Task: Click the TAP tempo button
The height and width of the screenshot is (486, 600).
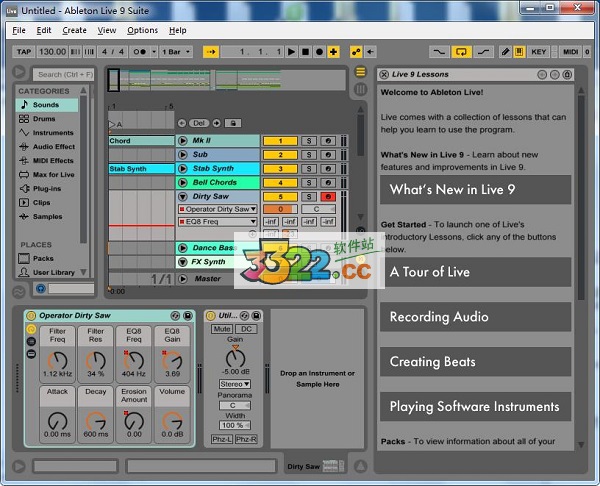Action: pos(25,51)
